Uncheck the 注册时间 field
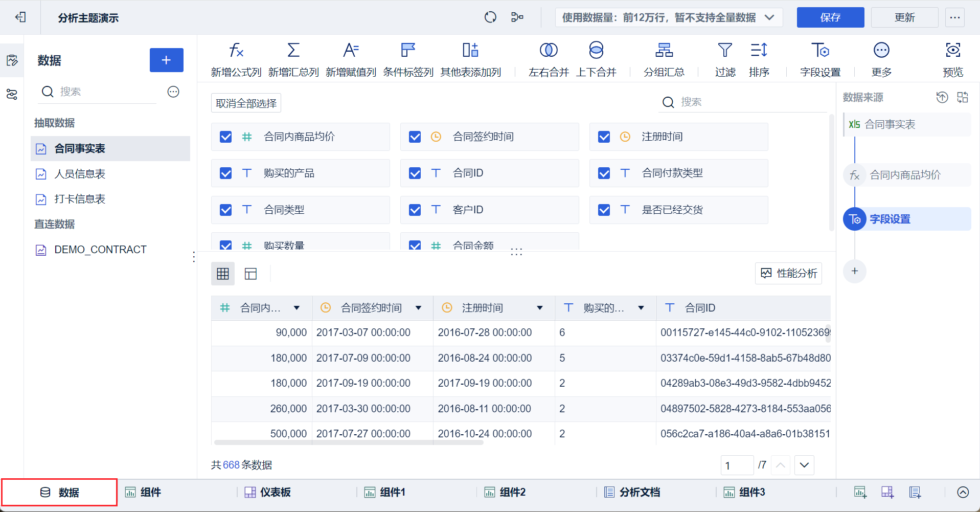This screenshot has width=980, height=512. click(x=604, y=137)
